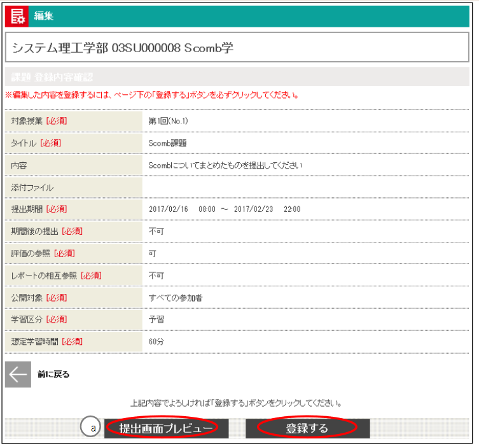The width and height of the screenshot is (479, 448).
Task: Click the 前に戻る link
Action: click(x=53, y=375)
